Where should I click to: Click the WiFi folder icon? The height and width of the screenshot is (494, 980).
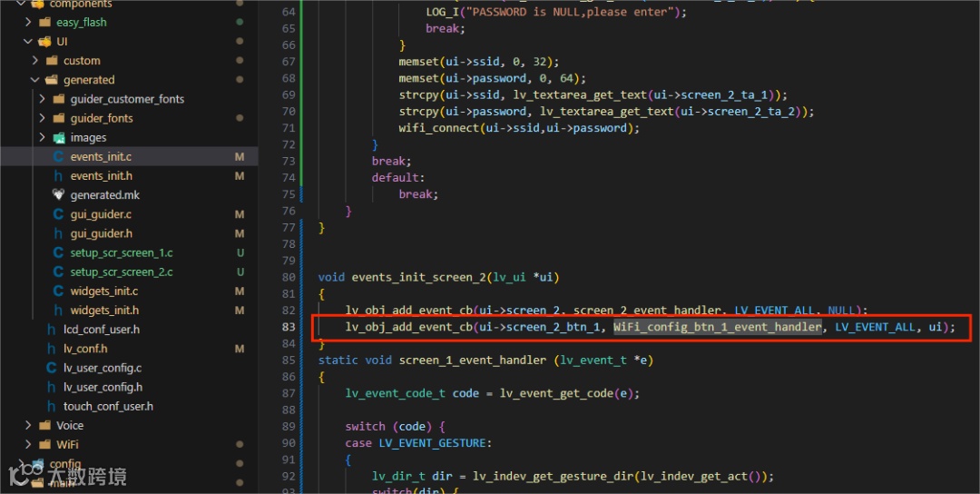click(x=44, y=445)
